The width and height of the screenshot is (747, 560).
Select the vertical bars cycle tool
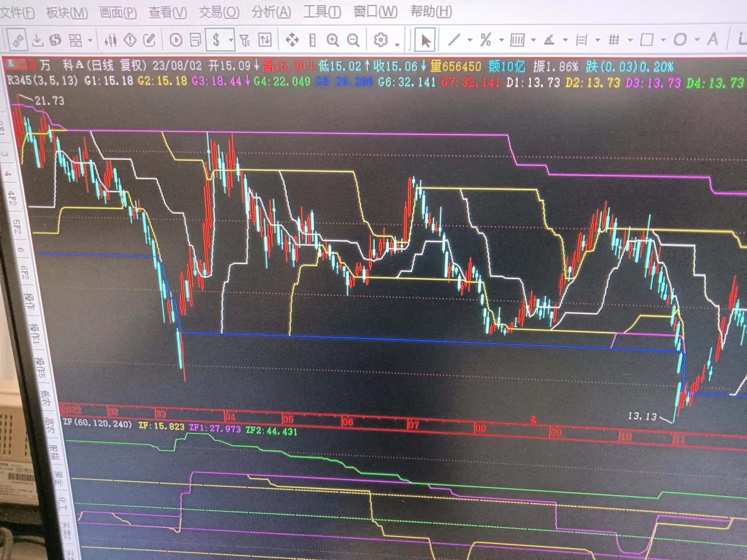pos(517,40)
